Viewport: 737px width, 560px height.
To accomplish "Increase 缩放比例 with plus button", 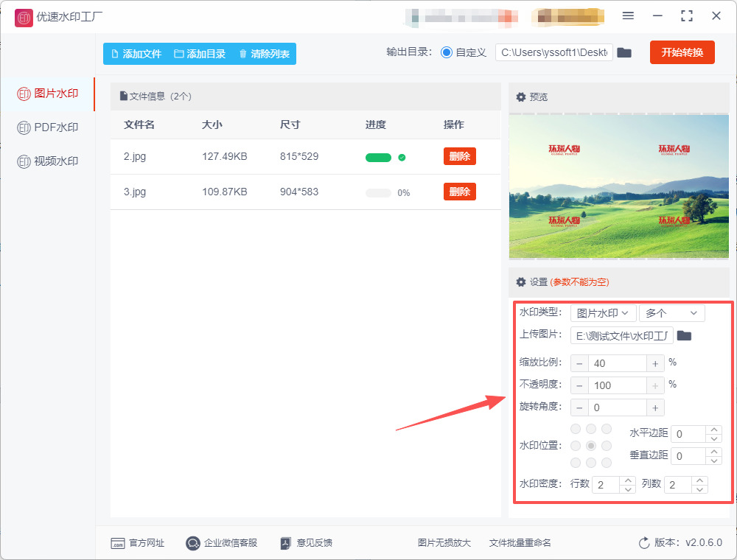I will [655, 363].
